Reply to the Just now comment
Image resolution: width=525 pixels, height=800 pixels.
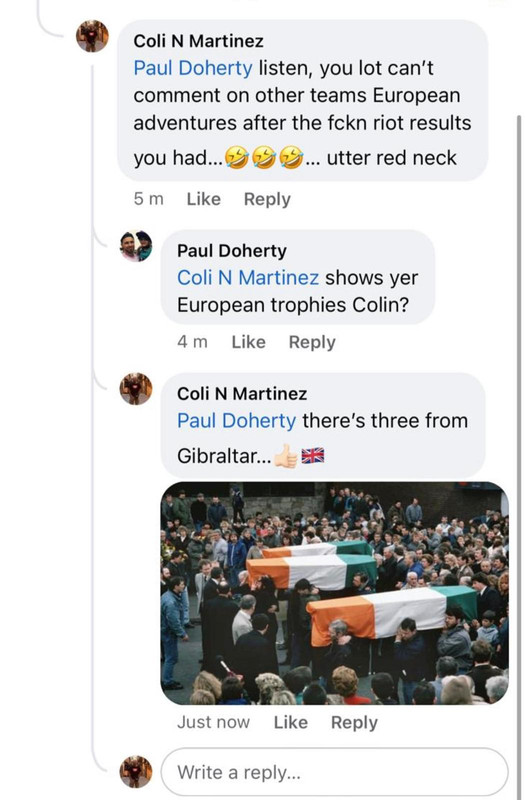pos(355,722)
